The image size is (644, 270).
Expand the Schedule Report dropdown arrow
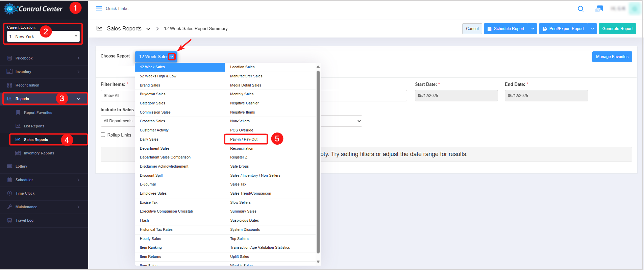tap(532, 29)
